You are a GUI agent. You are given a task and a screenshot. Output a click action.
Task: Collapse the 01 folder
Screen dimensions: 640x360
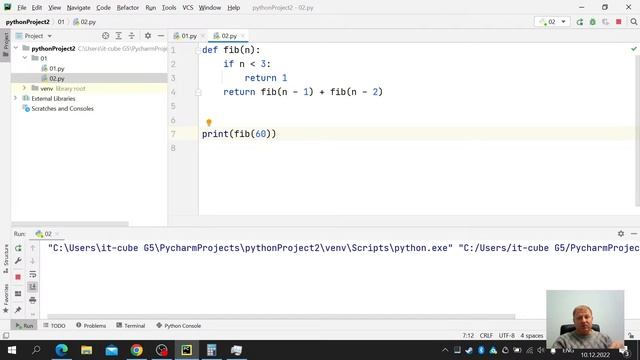(24, 58)
